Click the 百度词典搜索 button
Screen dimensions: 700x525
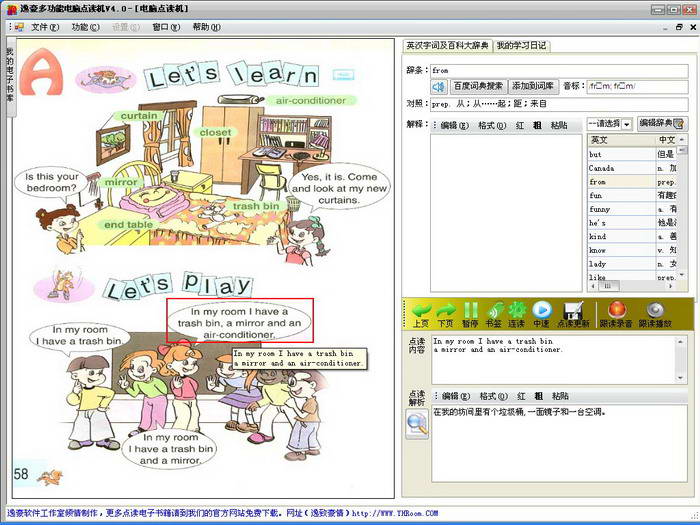point(478,86)
